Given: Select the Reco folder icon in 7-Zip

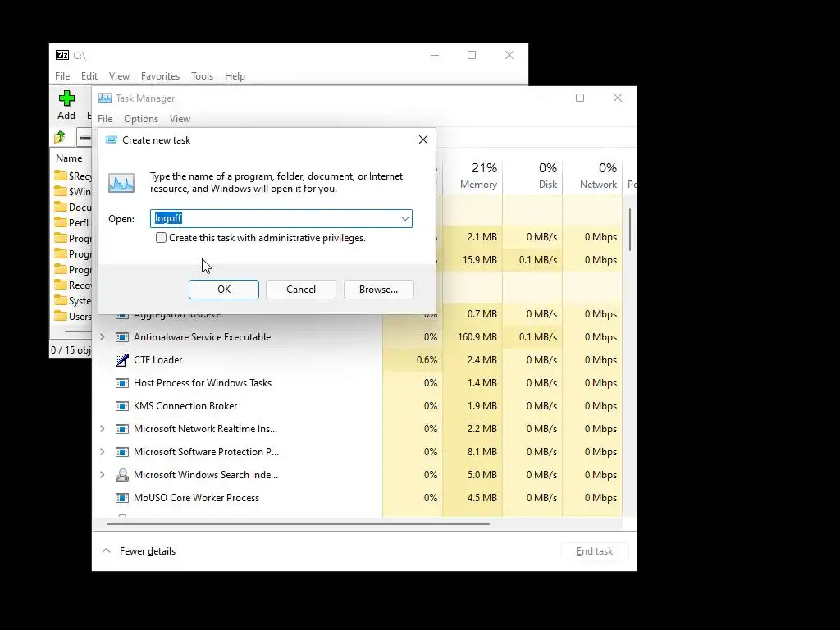Looking at the screenshot, I should [61, 285].
